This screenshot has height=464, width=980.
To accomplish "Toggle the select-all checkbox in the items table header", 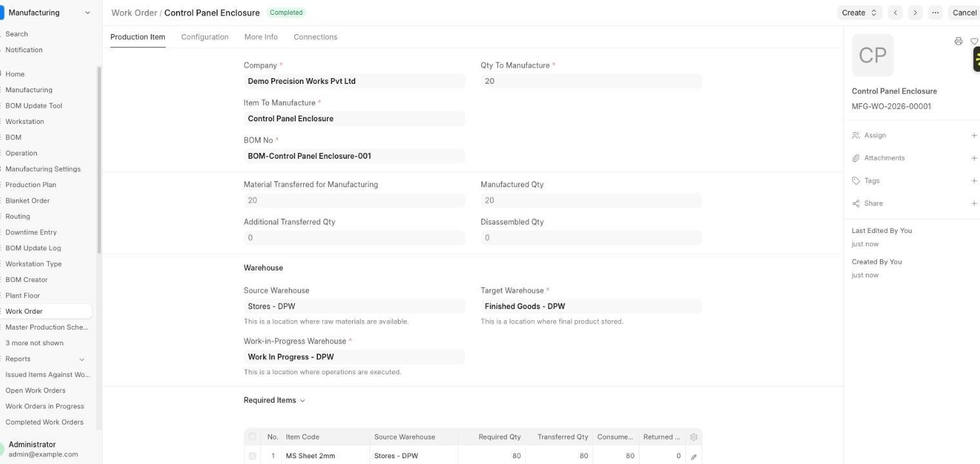I will tap(252, 437).
